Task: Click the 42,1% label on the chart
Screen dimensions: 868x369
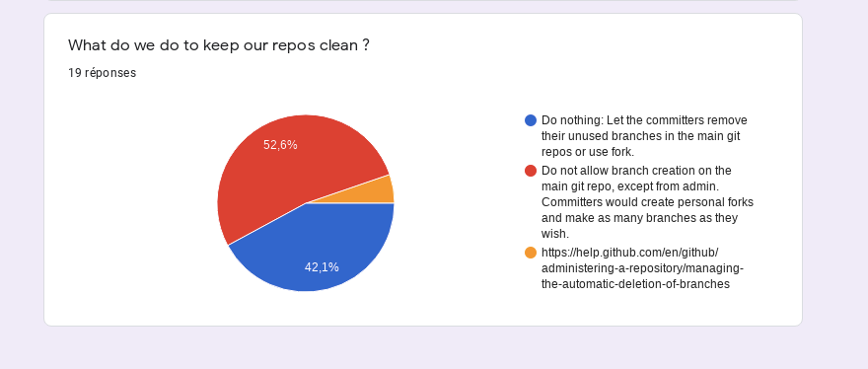Action: (322, 267)
